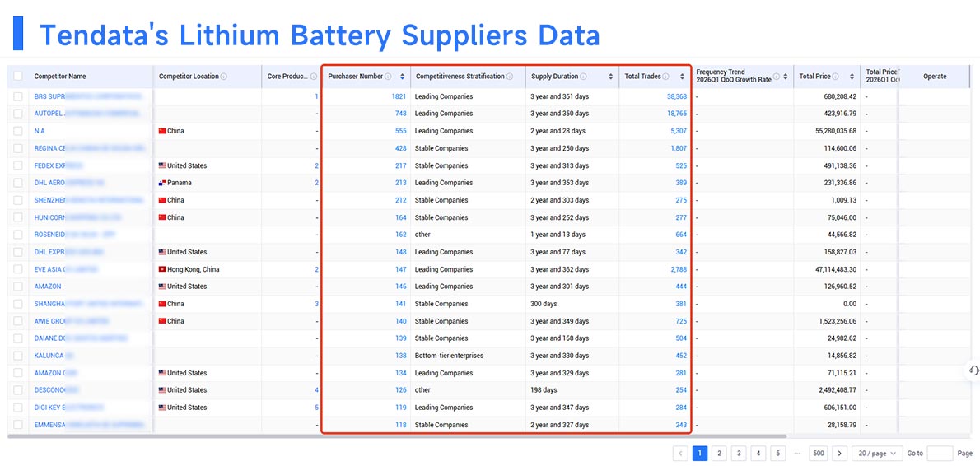This screenshot has height=466, width=980.
Task: Toggle the select-all checkbox in table header
Action: (x=18, y=77)
